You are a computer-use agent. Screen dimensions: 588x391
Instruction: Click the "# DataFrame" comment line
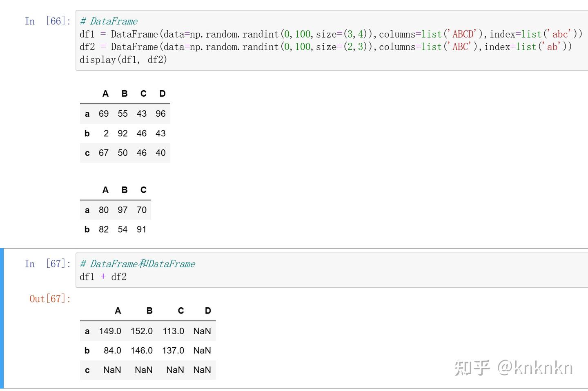pos(109,21)
